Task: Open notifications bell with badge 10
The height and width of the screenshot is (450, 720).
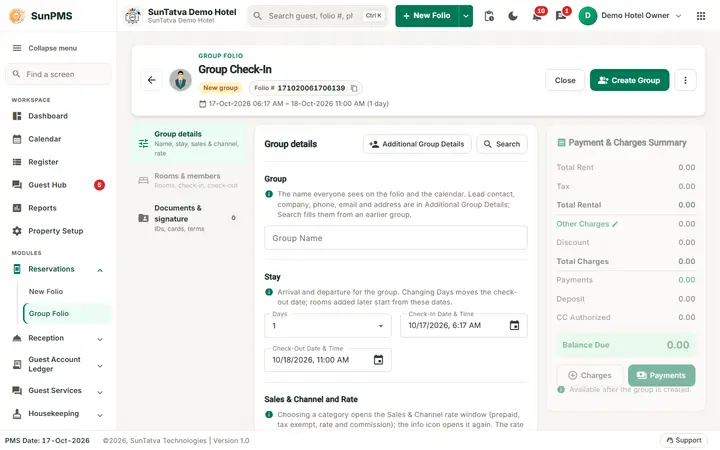Action: [x=537, y=16]
